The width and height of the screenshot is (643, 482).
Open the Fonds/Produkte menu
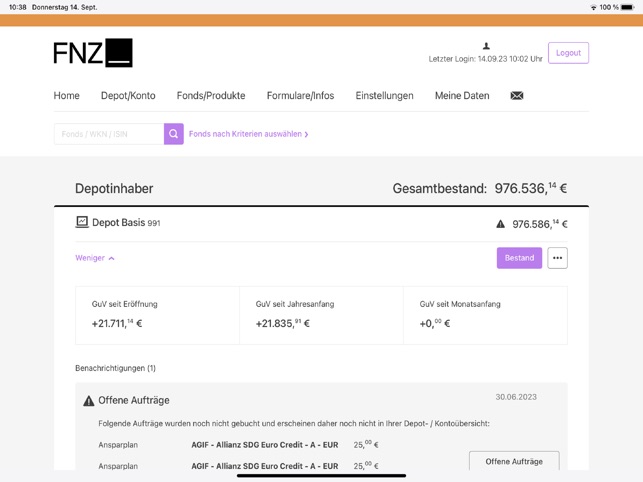point(211,96)
